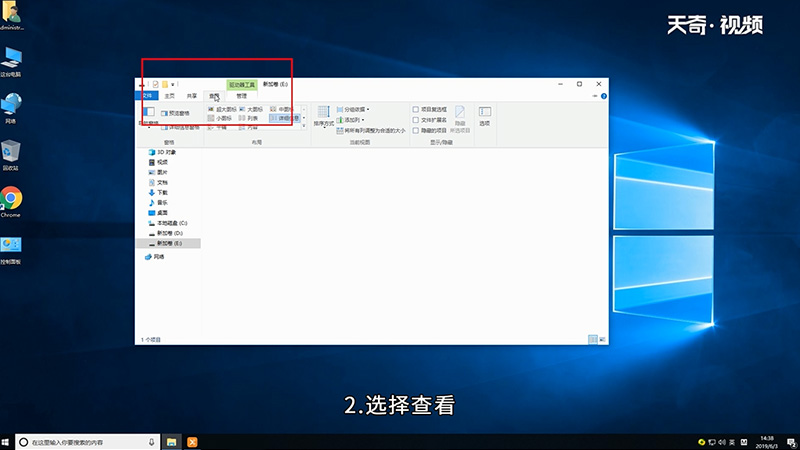
Task: Open the 管理 tab
Action: coord(241,96)
